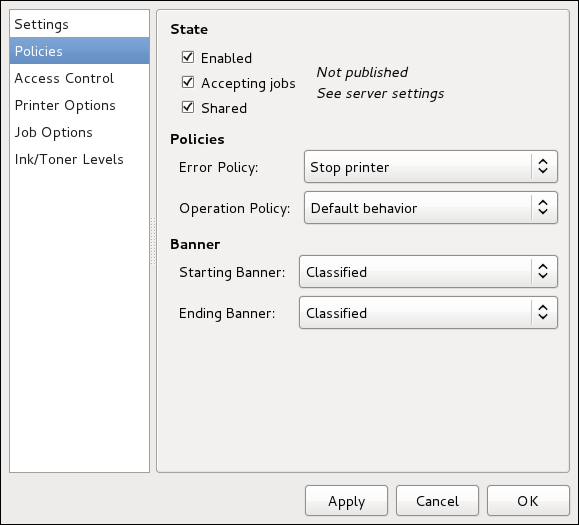Grab the dotted pane divider handle
579x525 pixels.
[x=153, y=241]
